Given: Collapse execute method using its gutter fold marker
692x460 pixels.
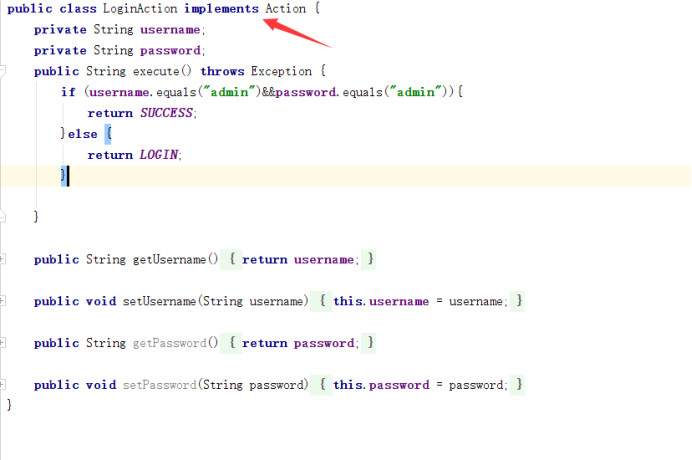Looking at the screenshot, I should click(x=3, y=71).
